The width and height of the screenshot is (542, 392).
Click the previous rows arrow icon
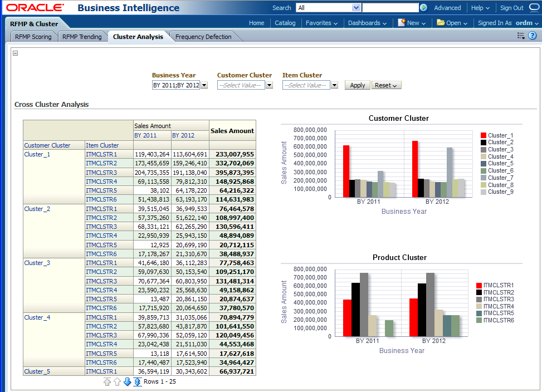point(117,382)
